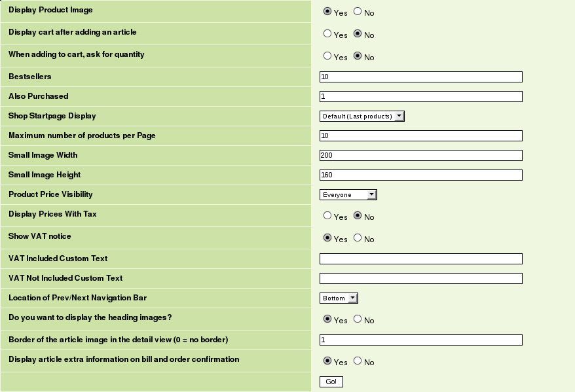Click the Bestsellers input field
575x392 pixels.
tap(420, 77)
